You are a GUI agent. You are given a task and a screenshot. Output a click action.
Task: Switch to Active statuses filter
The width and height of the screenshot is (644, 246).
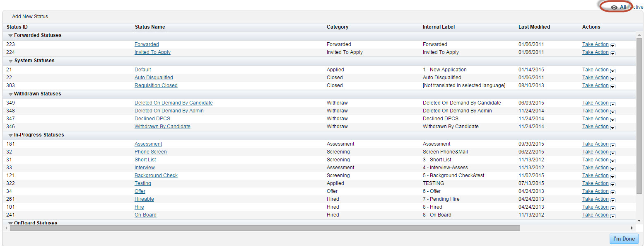[637, 7]
